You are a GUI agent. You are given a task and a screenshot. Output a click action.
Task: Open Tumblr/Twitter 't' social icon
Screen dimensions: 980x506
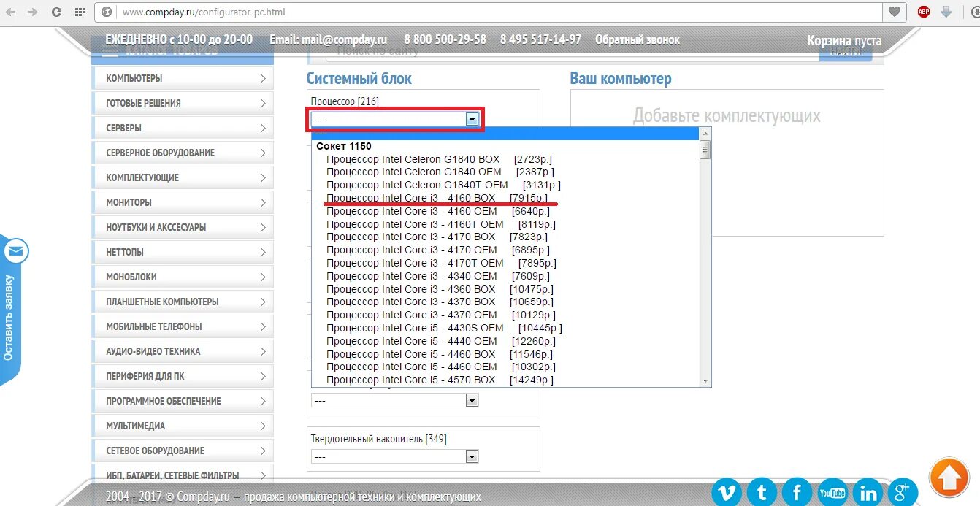[762, 492]
